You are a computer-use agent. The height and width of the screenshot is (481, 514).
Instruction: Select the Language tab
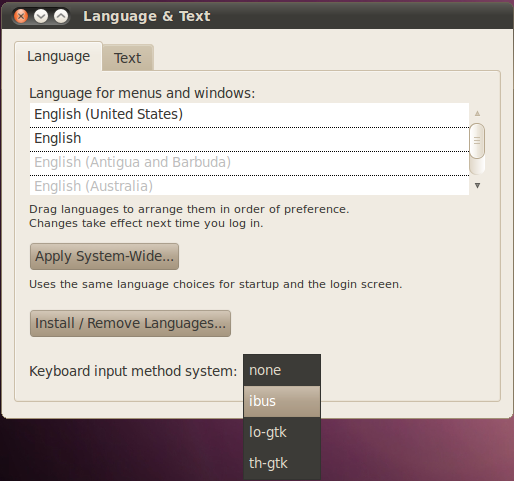click(x=58, y=56)
